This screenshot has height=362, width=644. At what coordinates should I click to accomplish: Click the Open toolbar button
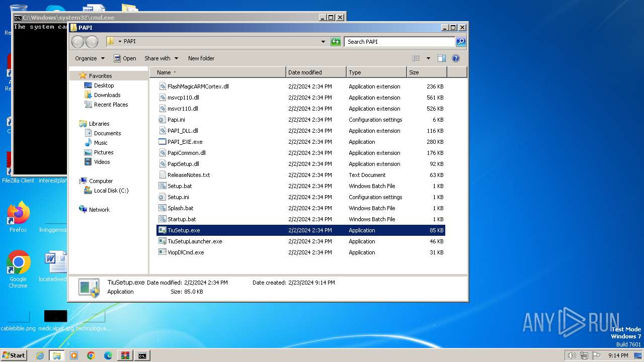pos(125,58)
